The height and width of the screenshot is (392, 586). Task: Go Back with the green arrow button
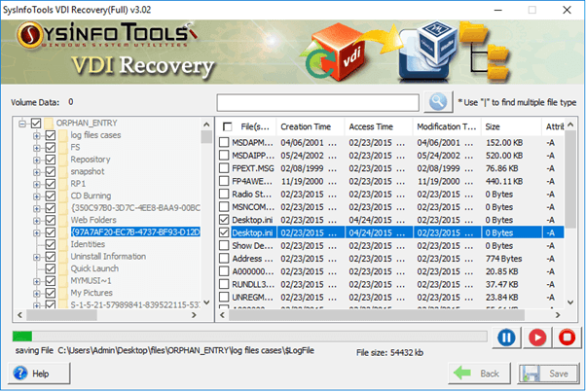[479, 373]
